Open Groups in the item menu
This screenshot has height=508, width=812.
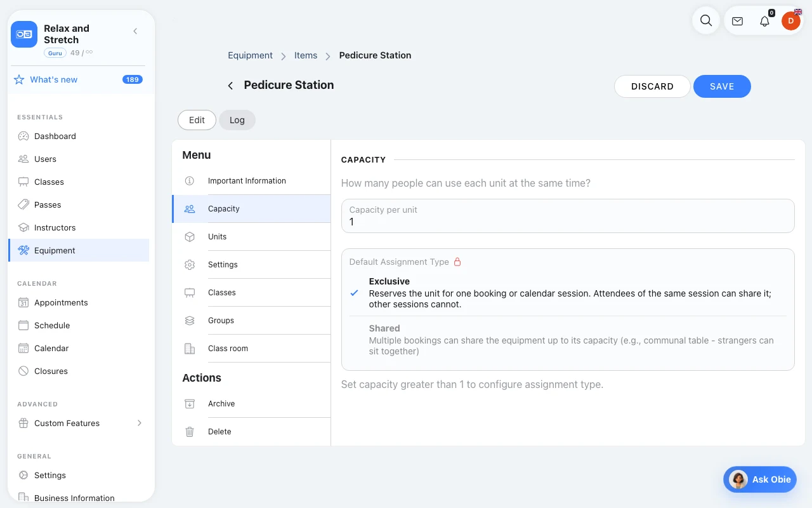coord(251,321)
